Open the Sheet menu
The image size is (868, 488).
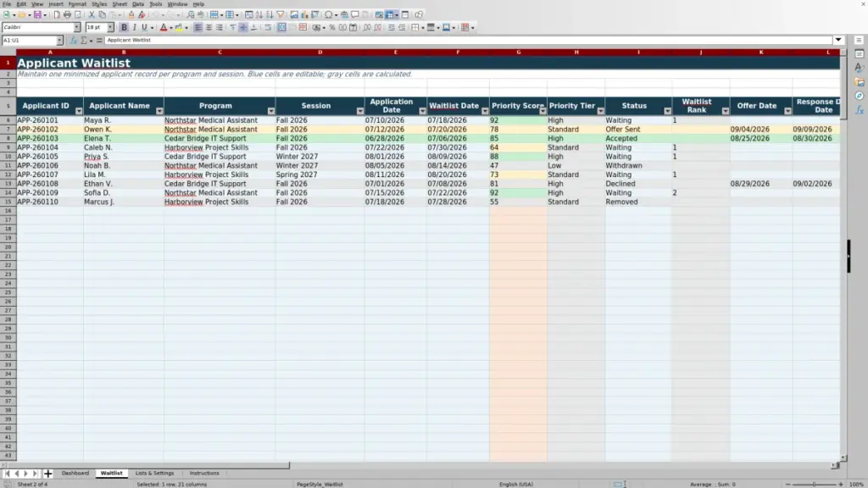tap(120, 4)
